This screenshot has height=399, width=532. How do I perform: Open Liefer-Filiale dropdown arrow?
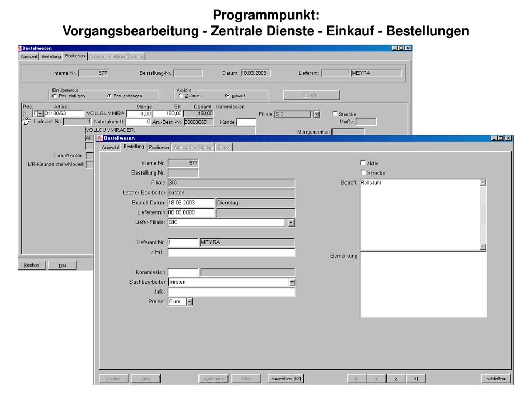click(x=291, y=222)
